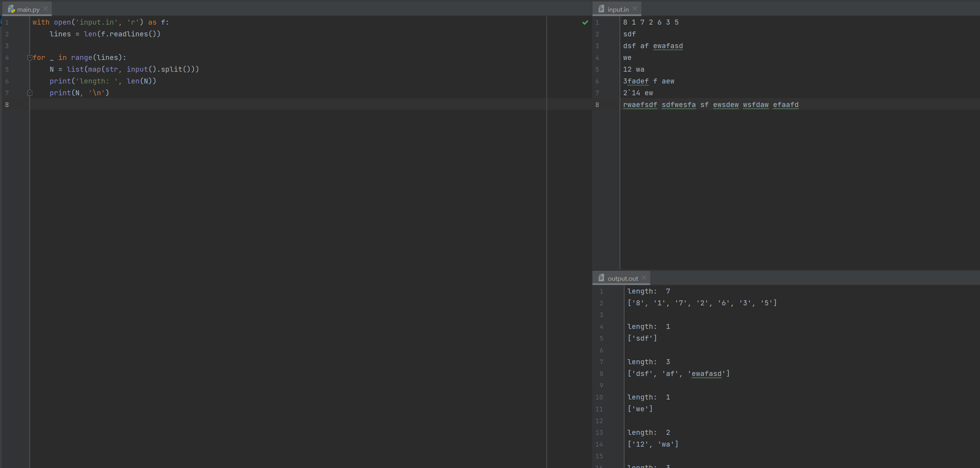Viewport: 980px width, 468px height.
Task: Click the file icon on output.out tab
Action: [601, 278]
